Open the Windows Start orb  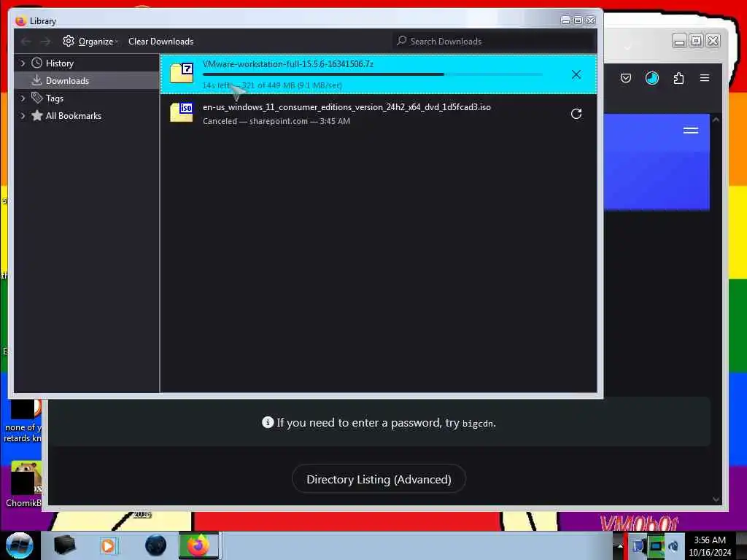click(x=19, y=545)
